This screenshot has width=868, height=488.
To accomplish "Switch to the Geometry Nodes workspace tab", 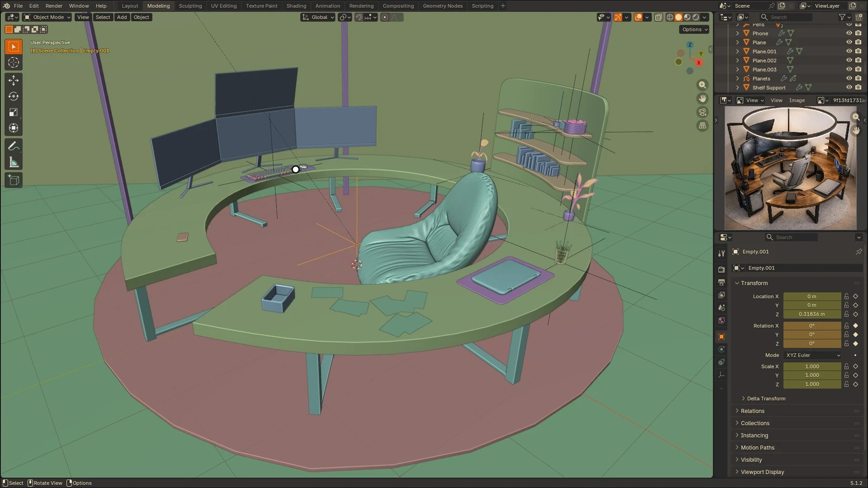I will pyautogui.click(x=443, y=6).
